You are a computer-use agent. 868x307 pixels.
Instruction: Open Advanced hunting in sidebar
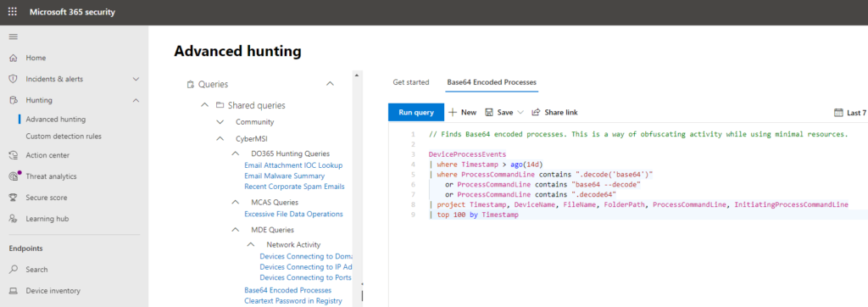coord(55,119)
